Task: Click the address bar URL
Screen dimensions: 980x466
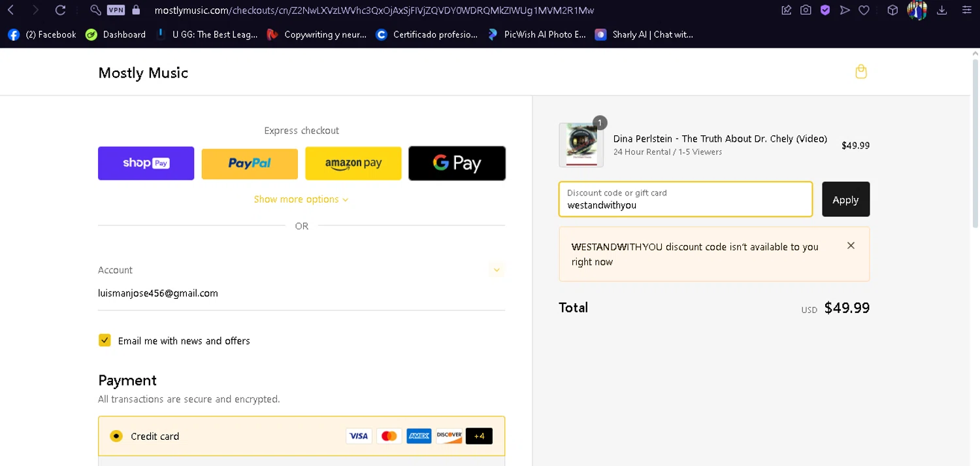Action: click(374, 10)
